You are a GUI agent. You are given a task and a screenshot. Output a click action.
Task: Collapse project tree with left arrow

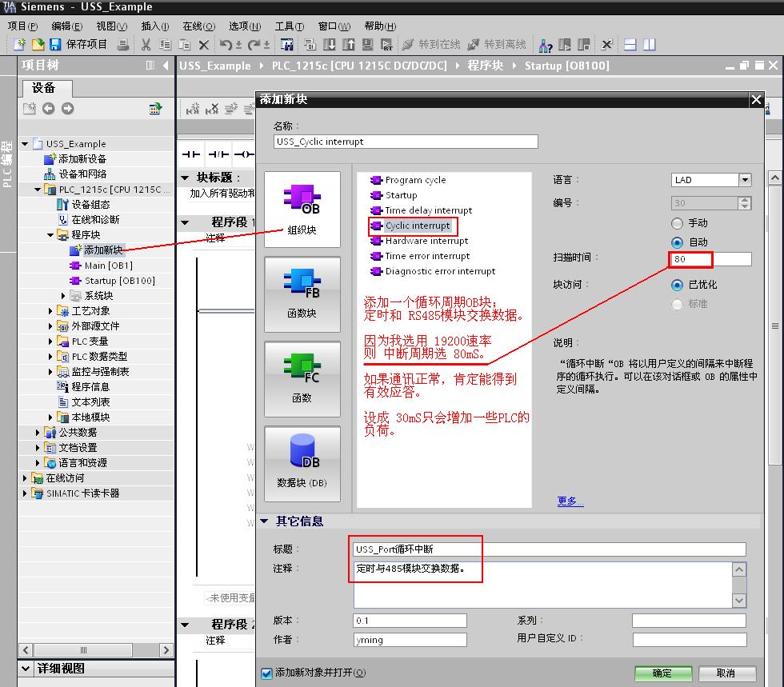coord(166,65)
